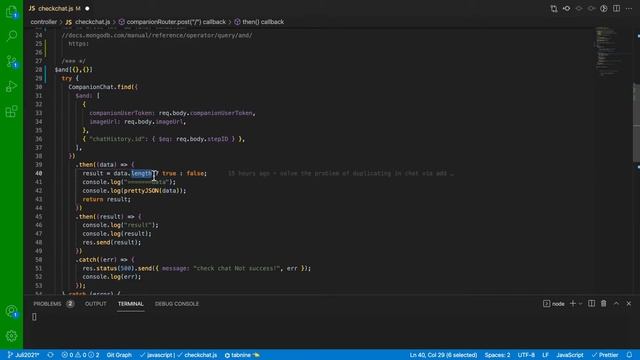
Task: Click Ln 40, Col 29 cursor position indicator
Action: [x=443, y=355]
